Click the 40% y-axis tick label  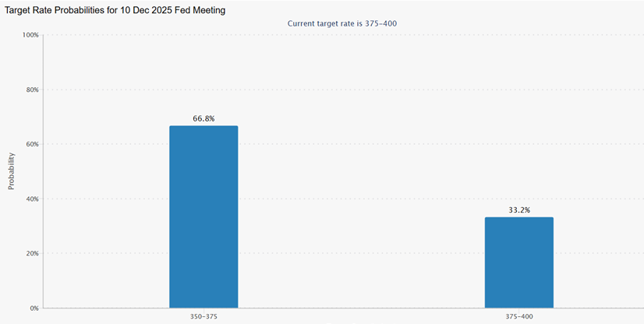(32, 199)
